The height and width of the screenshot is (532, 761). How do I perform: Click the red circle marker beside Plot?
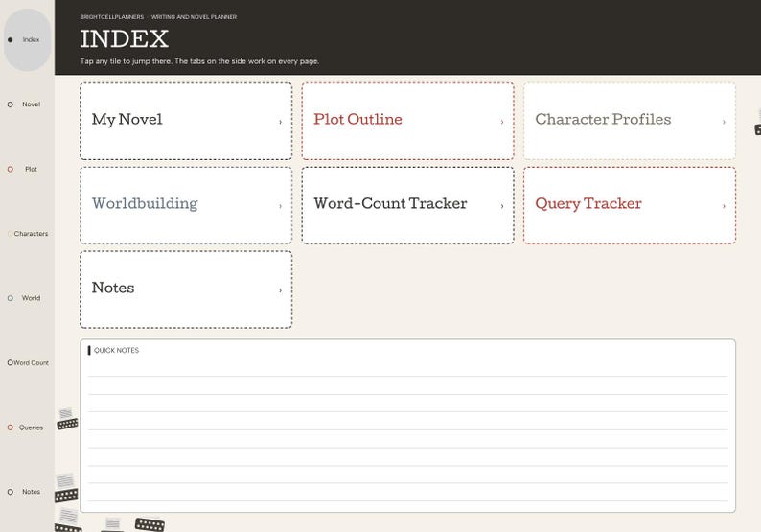[11, 169]
